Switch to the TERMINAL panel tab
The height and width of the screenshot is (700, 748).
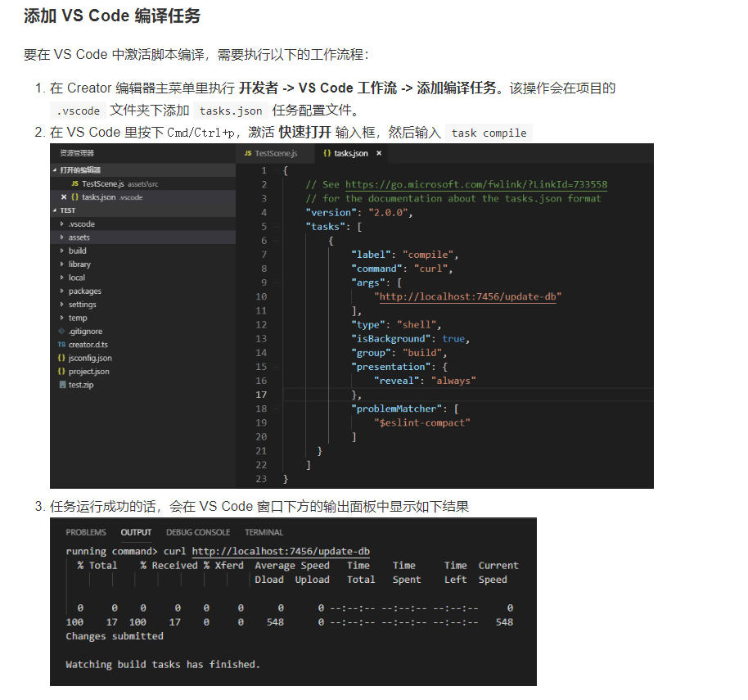coord(264,532)
